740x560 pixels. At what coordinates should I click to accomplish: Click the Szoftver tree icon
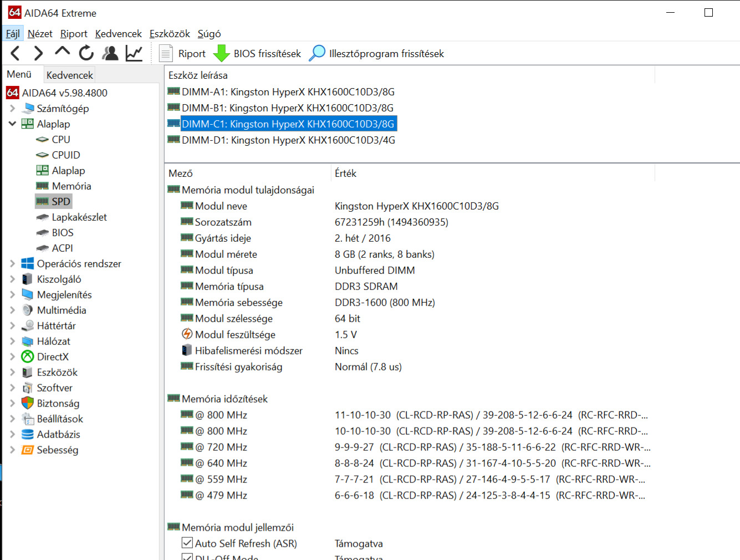[27, 388]
